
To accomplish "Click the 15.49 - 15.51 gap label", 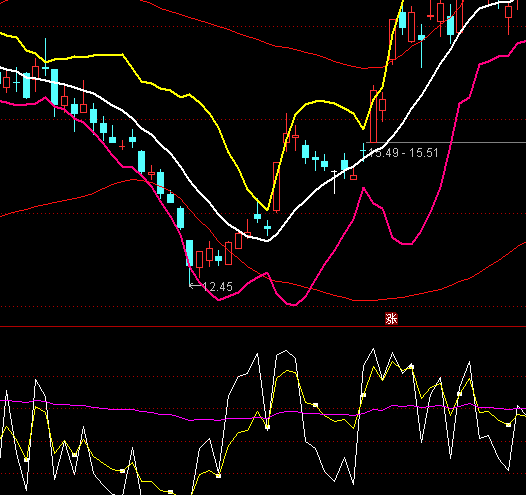I will [x=404, y=153].
